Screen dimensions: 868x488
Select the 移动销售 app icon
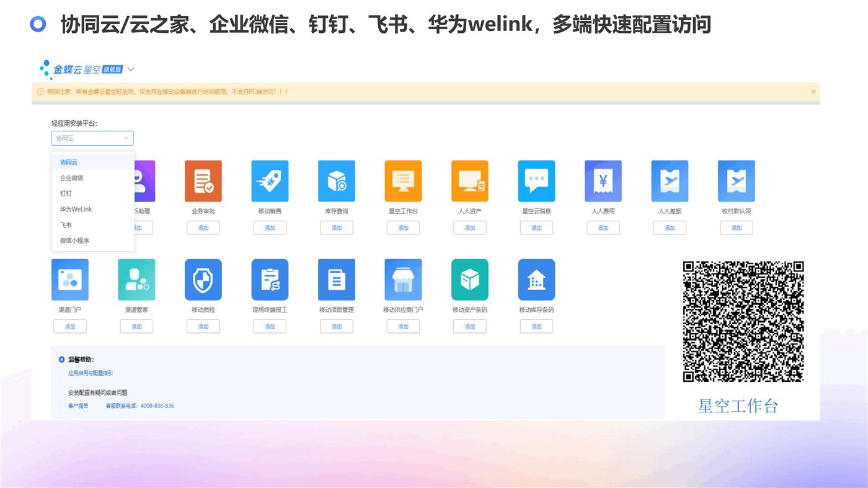click(270, 181)
